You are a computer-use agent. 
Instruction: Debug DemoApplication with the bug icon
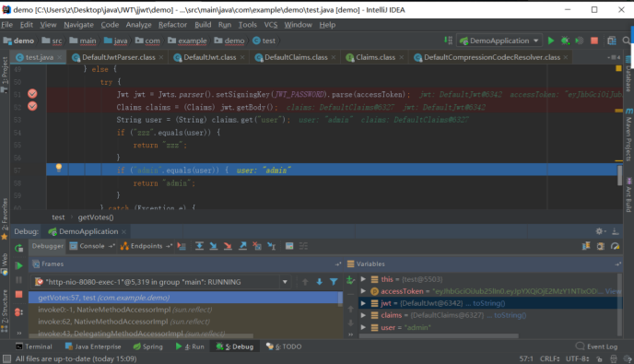coord(565,41)
